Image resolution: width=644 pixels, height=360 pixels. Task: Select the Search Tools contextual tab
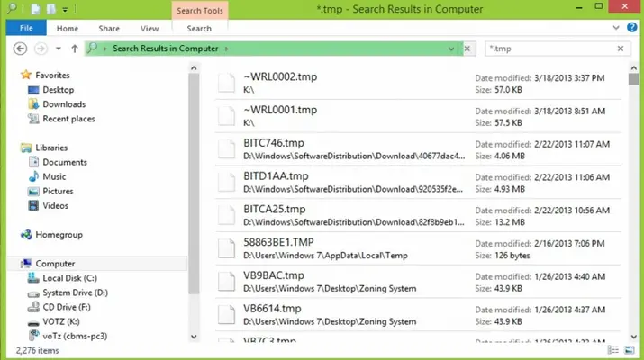(x=200, y=10)
